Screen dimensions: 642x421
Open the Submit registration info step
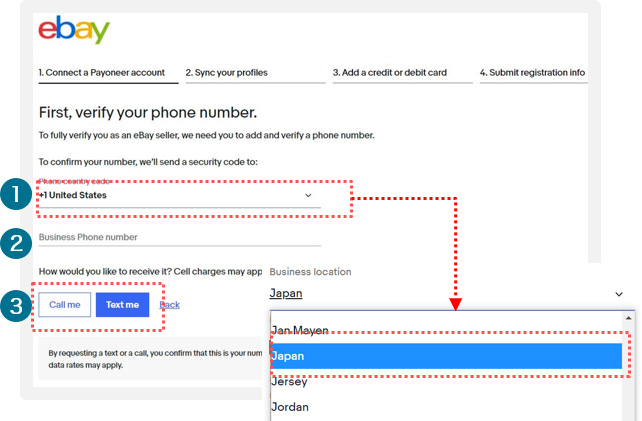(x=533, y=74)
